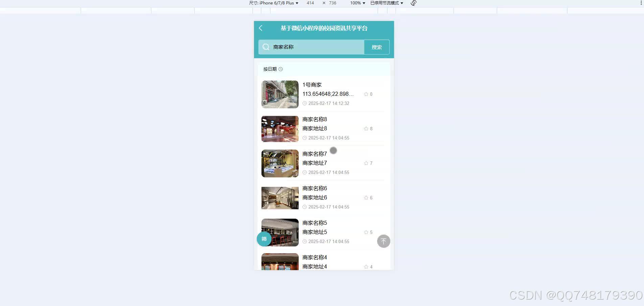Click the star icon on the 1号商家 entry
Viewport: 644px width, 306px height.
pyautogui.click(x=366, y=94)
